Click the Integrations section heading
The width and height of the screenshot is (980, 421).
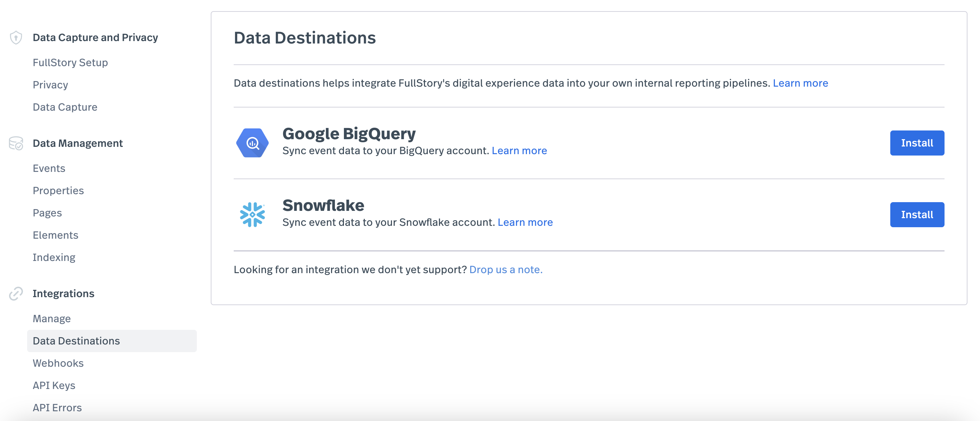coord(64,293)
